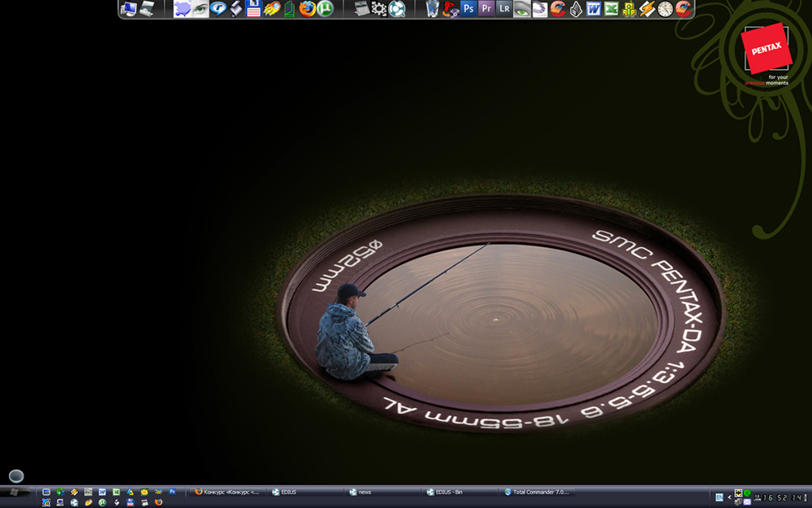Open Microsoft Excel from the dock
The image size is (812, 508).
coord(611,9)
